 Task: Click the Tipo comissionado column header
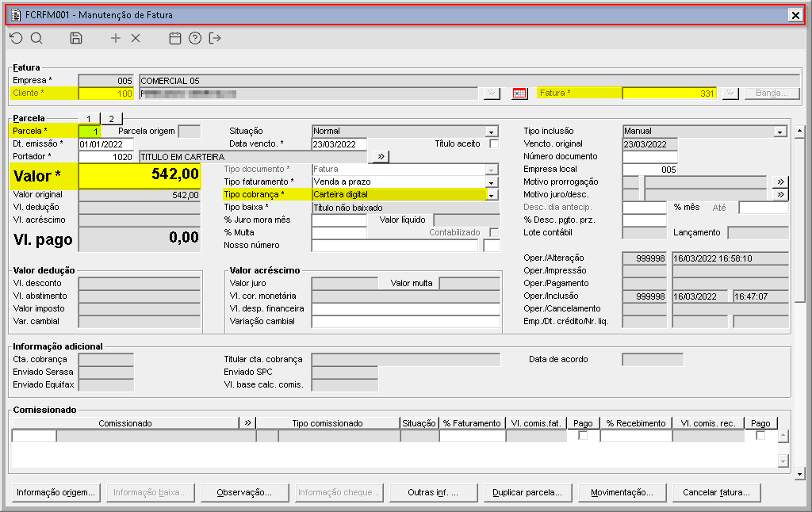[327, 423]
